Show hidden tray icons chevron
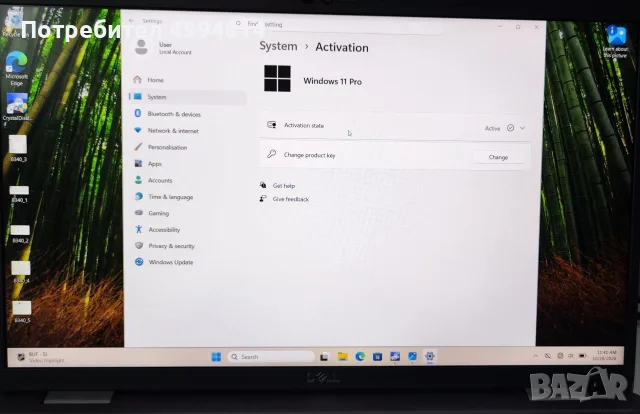This screenshot has height=414, width=640. click(536, 356)
